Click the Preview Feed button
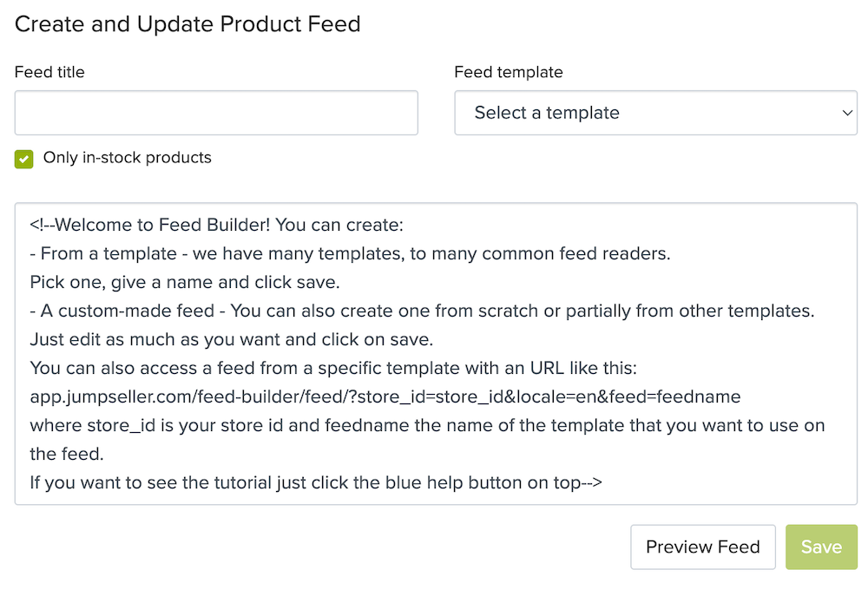868x596 pixels. pos(703,547)
